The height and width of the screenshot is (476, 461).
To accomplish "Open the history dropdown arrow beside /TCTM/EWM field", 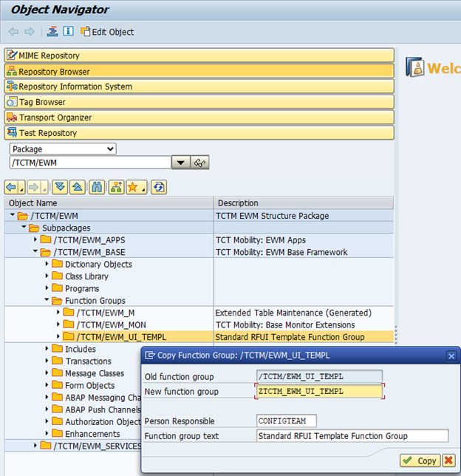I will [x=180, y=163].
